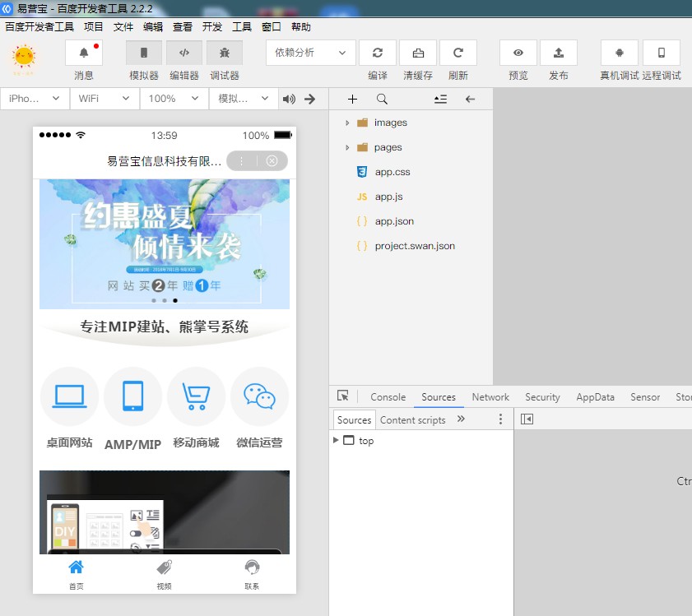Toggle the 调试器 debugger panel button

pos(224,53)
